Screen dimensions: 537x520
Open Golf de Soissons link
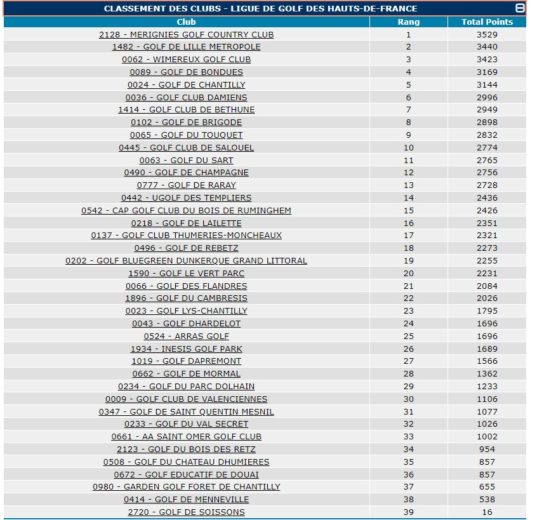tap(186, 512)
